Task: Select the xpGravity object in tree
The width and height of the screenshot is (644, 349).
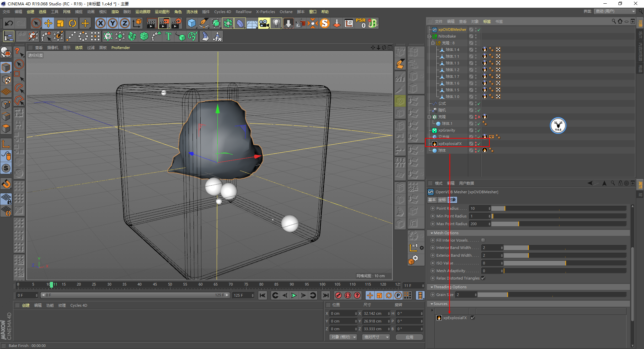Action: point(446,130)
